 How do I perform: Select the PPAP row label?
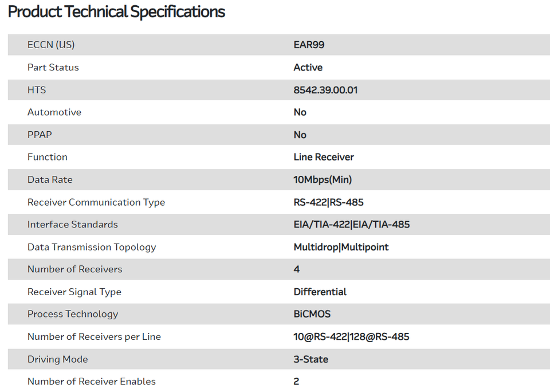[40, 135]
